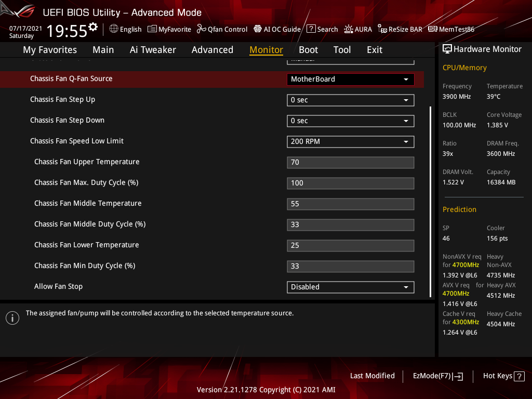Screen dimensions: 532x399
Task: Select Chassis Fan Step Down label
Action: (67, 120)
